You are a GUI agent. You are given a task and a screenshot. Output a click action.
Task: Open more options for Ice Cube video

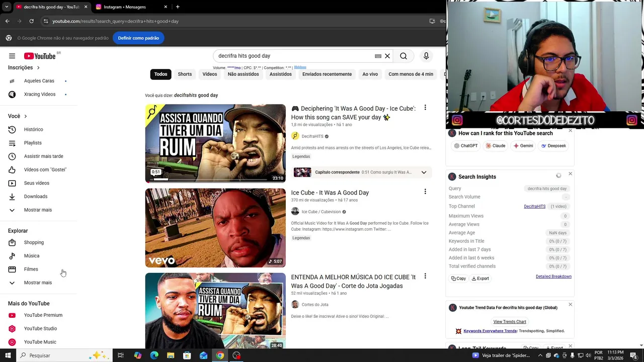click(x=425, y=192)
